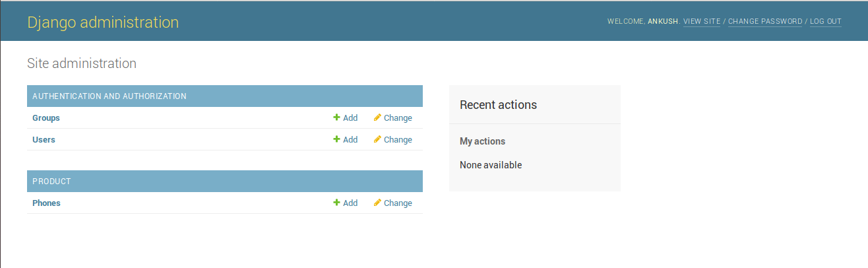The height and width of the screenshot is (268, 868).
Task: Open the Users model link
Action: 44,140
